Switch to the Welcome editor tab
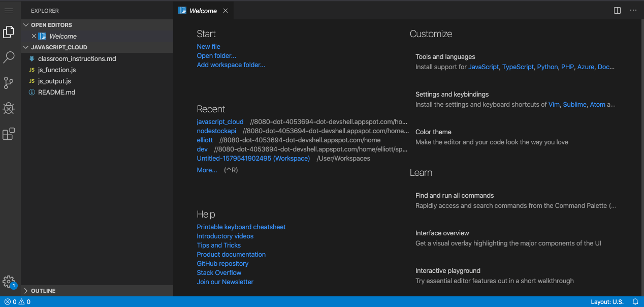This screenshot has height=307, width=644. coord(203,11)
